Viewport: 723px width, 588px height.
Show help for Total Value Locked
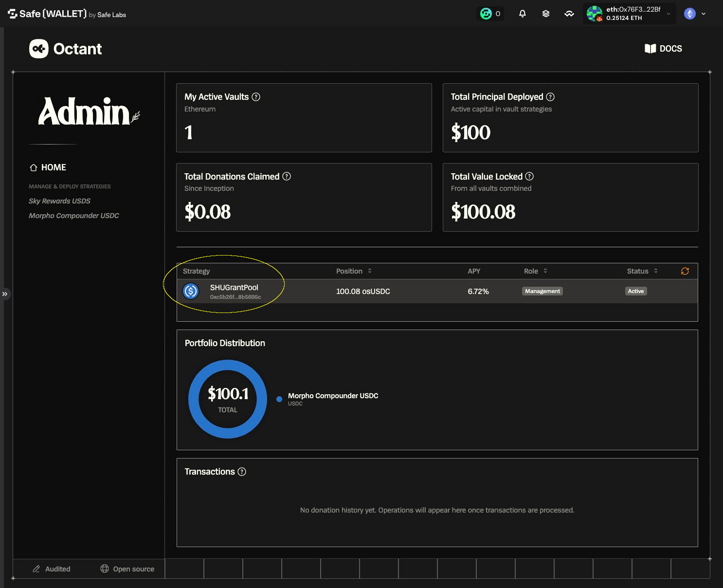[529, 176]
